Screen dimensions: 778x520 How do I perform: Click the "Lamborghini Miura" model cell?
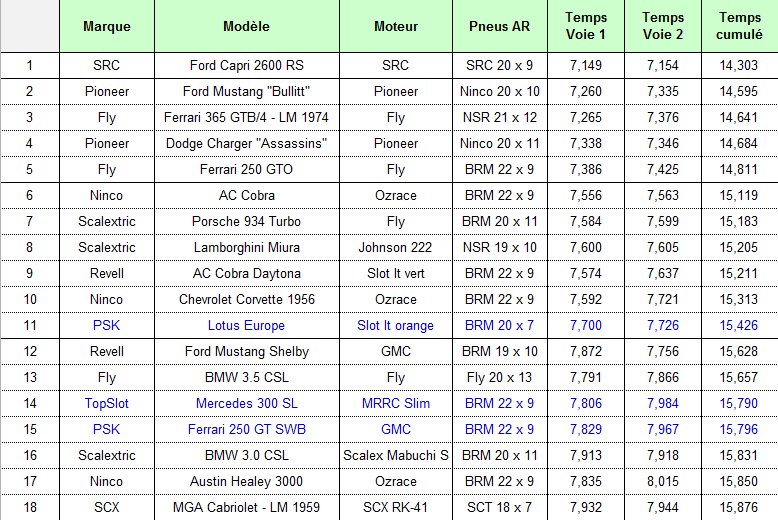point(246,247)
